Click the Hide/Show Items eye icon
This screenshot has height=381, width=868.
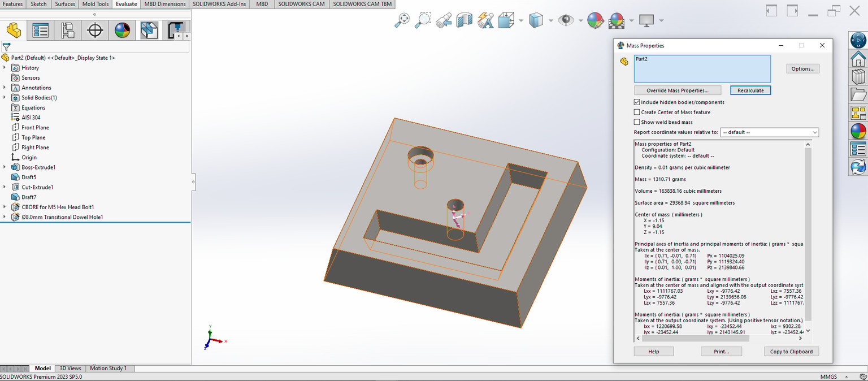tap(566, 20)
